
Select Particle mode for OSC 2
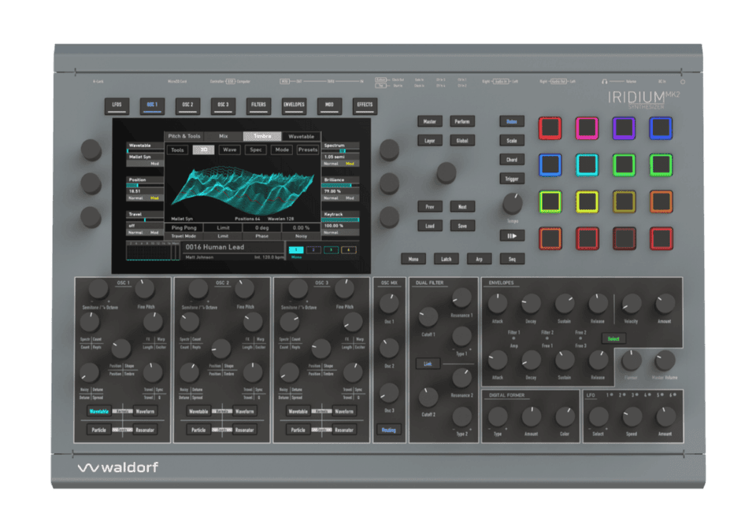pos(198,430)
